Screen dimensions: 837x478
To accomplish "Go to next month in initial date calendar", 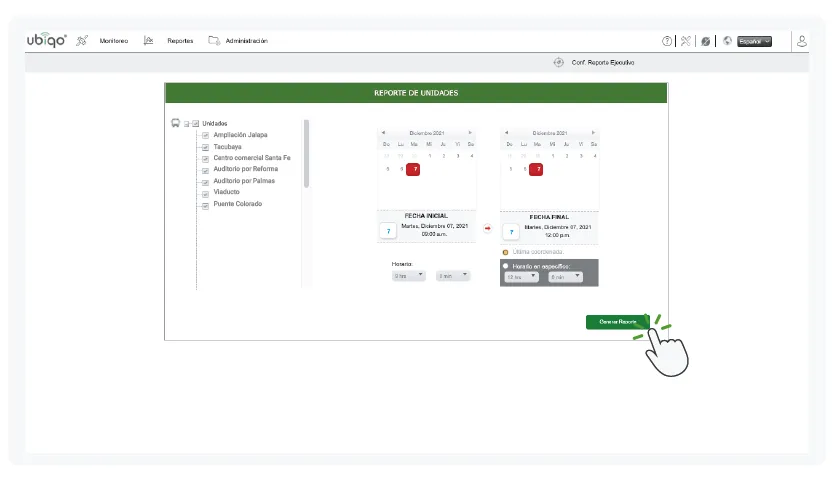I will (470, 132).
